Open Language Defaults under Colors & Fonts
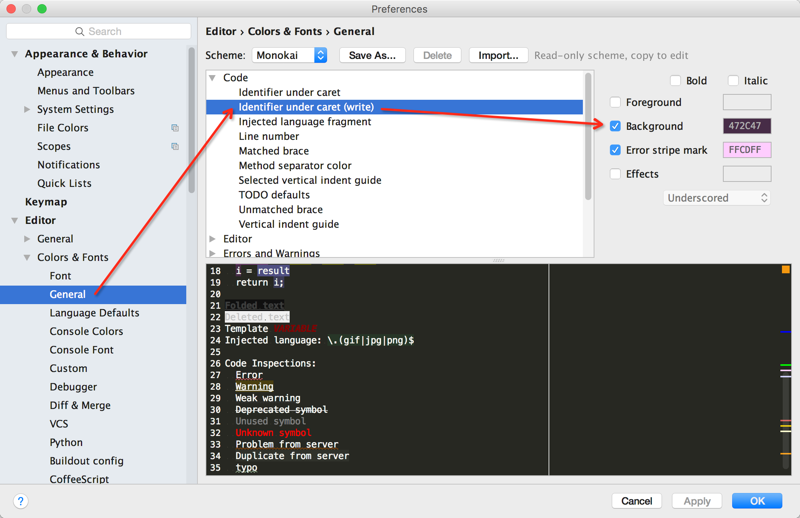 pos(94,313)
